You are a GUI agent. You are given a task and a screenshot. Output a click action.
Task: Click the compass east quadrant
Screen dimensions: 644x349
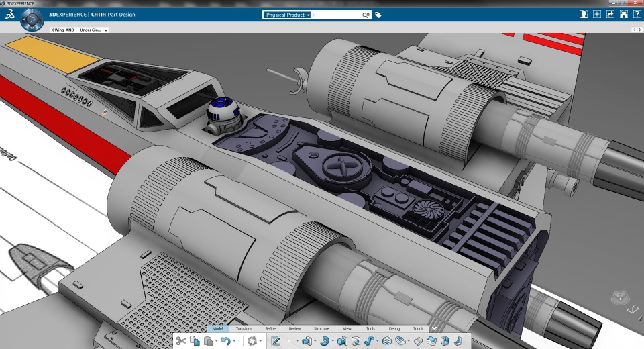click(x=40, y=19)
